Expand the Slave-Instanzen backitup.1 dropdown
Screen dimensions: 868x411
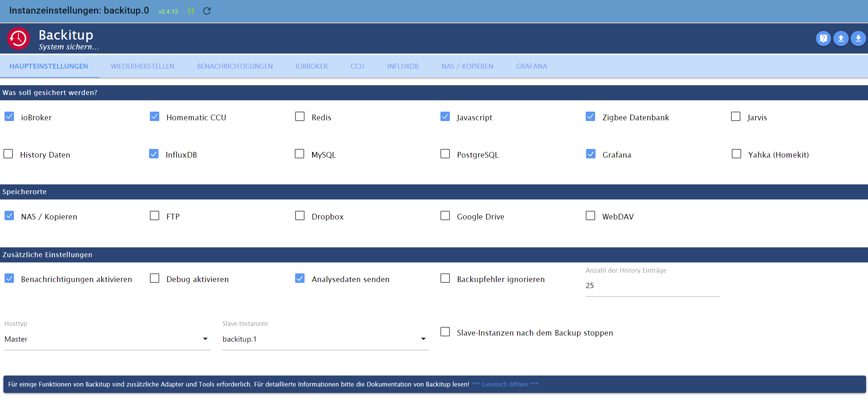325,339
